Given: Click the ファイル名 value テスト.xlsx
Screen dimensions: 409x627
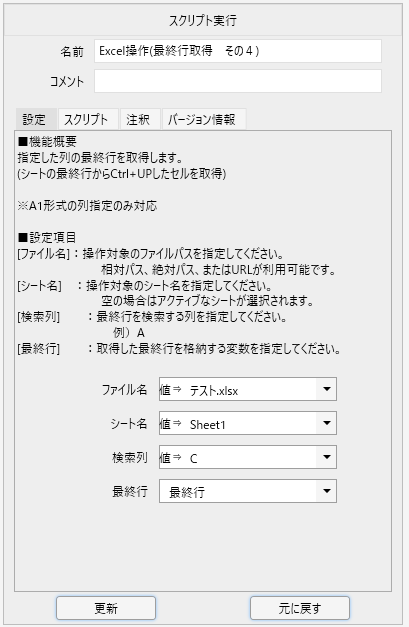Looking at the screenshot, I should 214,390.
